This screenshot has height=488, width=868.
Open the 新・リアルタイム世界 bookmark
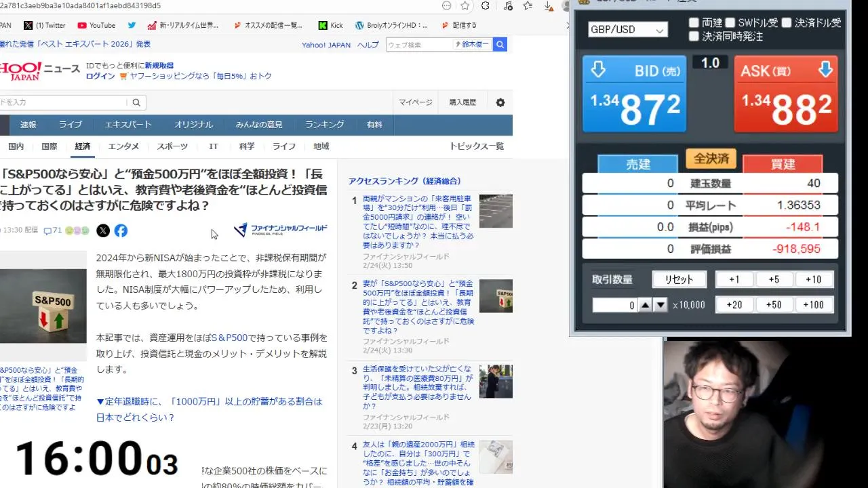[x=183, y=25]
